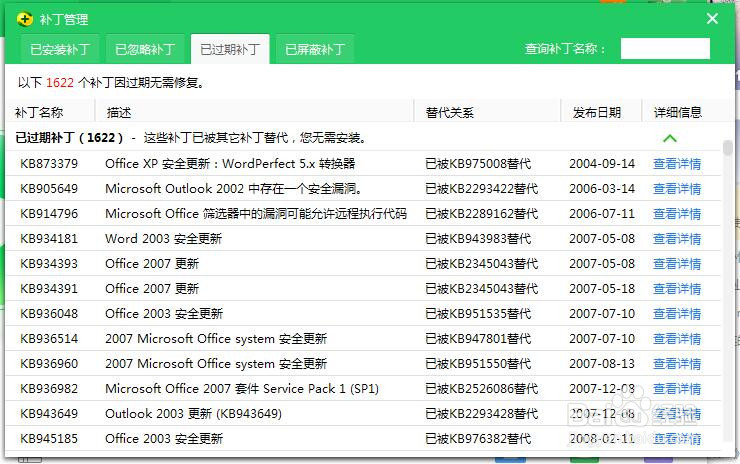Sort by 补丁名称 column header
Screen dimensions: 740x464
(39, 112)
